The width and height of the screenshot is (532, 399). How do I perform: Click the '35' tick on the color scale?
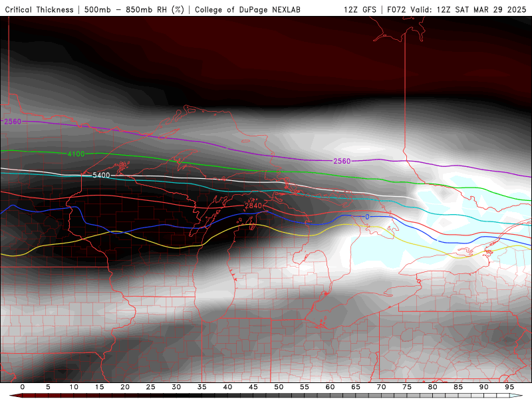[202, 387]
